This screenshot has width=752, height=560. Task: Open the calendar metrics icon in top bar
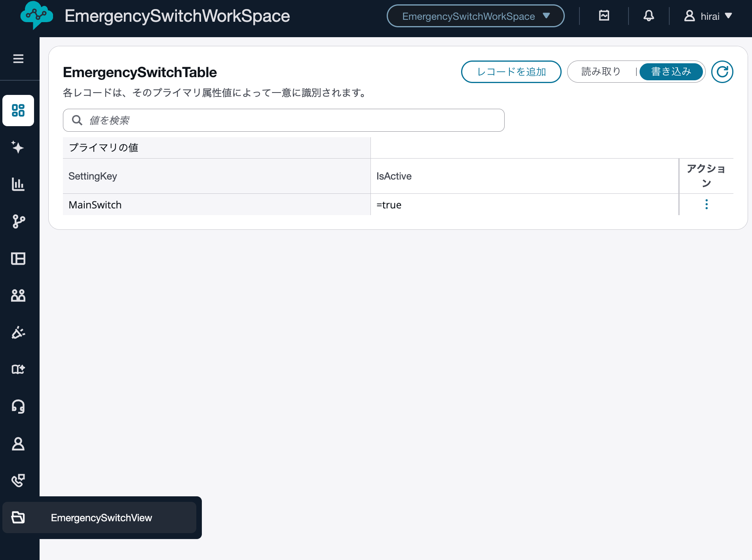[x=604, y=16]
